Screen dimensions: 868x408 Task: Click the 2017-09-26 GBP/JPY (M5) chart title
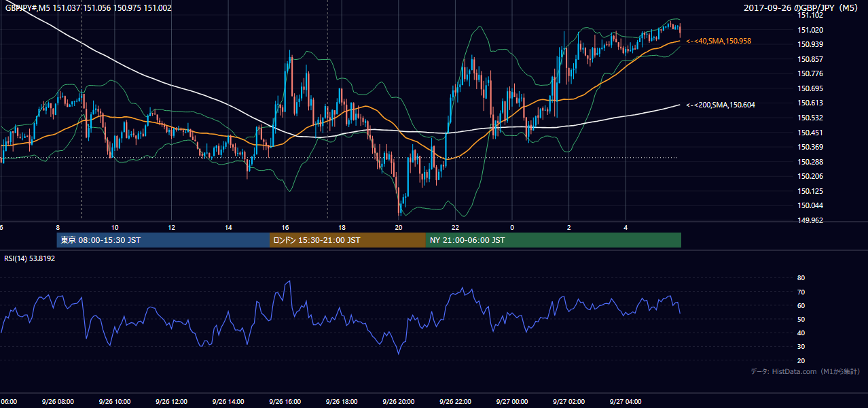pyautogui.click(x=800, y=8)
